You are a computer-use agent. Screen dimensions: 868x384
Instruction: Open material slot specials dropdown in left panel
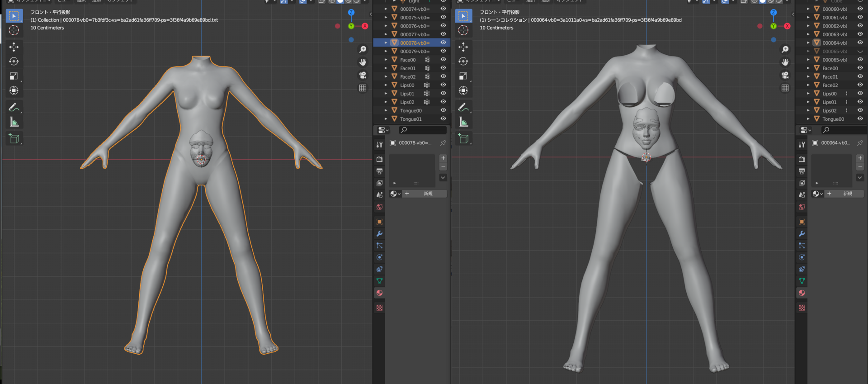pyautogui.click(x=443, y=178)
